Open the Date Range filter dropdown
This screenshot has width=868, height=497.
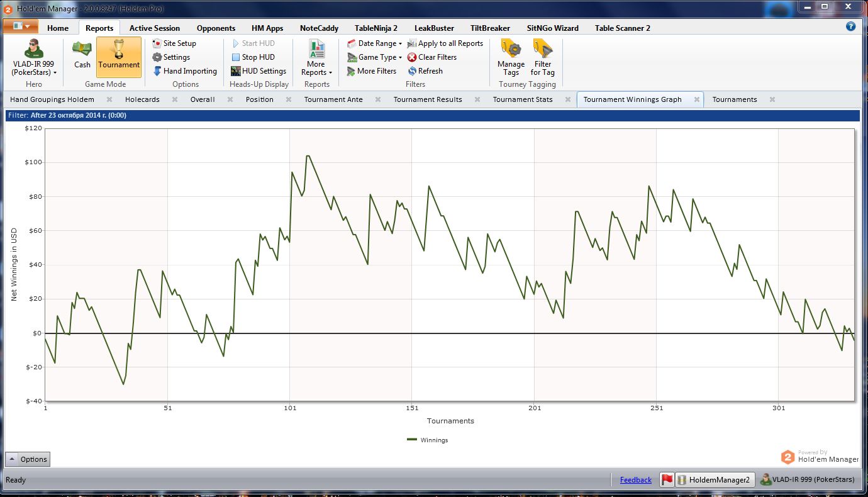coord(375,43)
